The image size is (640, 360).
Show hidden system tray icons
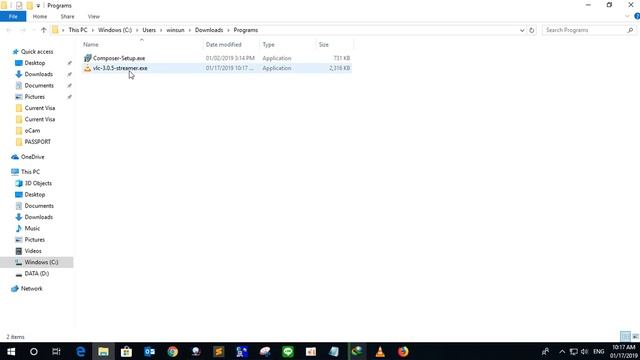(x=562, y=351)
